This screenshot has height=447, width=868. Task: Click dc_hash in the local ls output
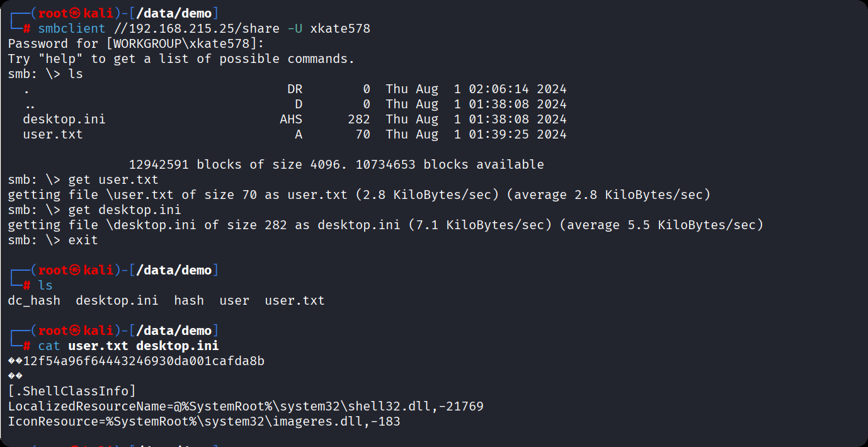click(x=34, y=300)
